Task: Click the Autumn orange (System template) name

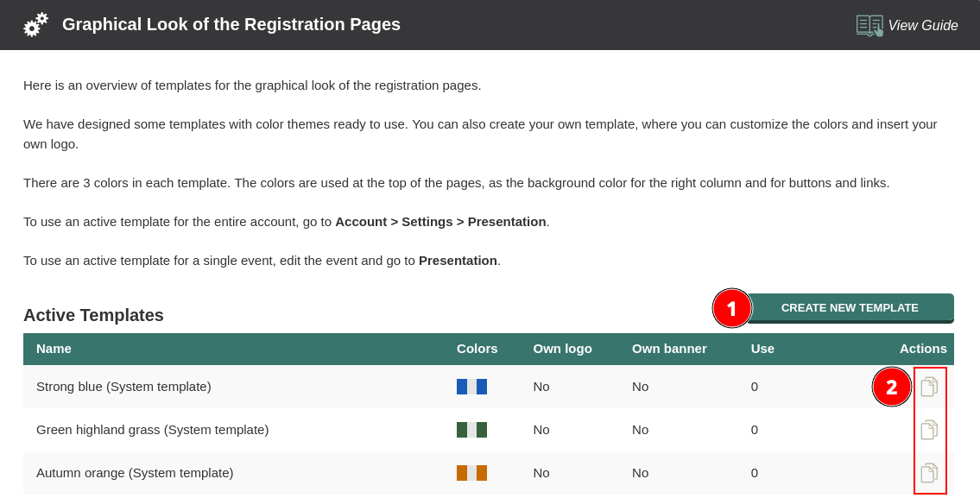Action: point(135,473)
